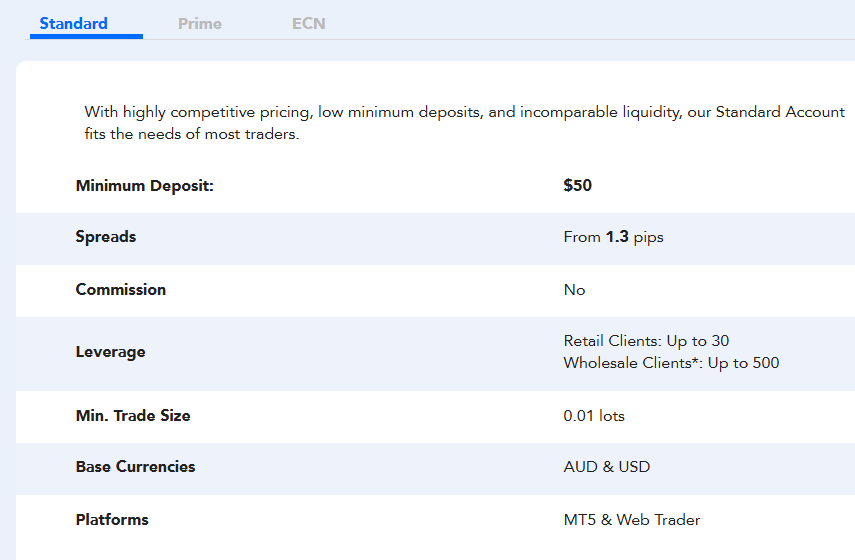Screen dimensions: 855x560
Task: Click 'Wholesale Clients*: Up to 500' text
Action: point(671,363)
